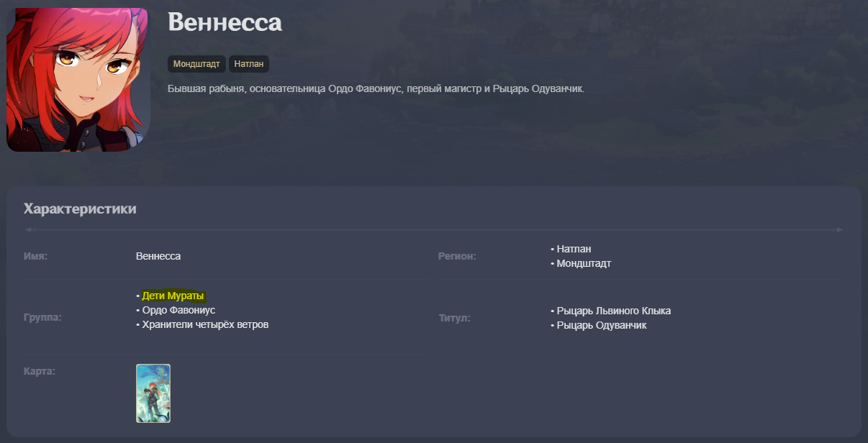This screenshot has width=868, height=443.
Task: Click the Регион field label
Action: click(x=457, y=256)
